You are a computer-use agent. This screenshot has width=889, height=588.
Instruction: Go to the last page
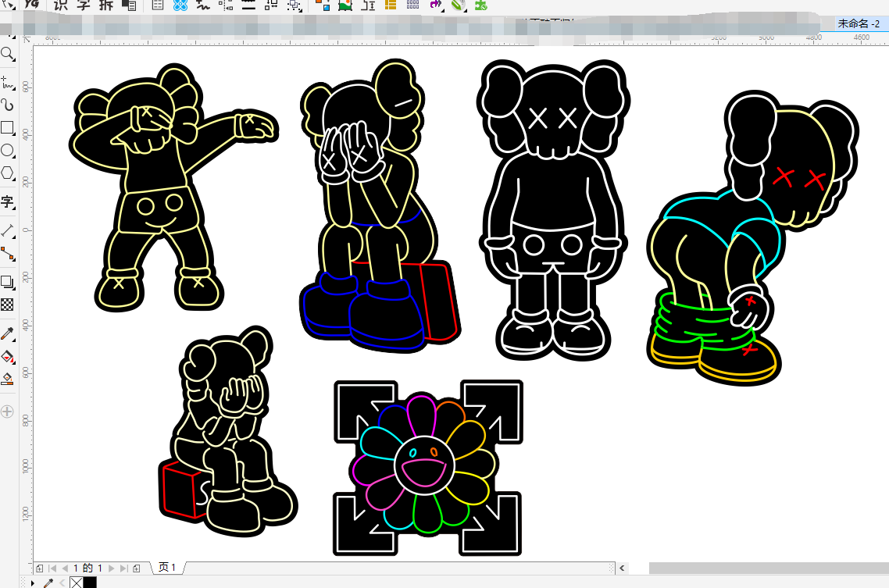[123, 568]
